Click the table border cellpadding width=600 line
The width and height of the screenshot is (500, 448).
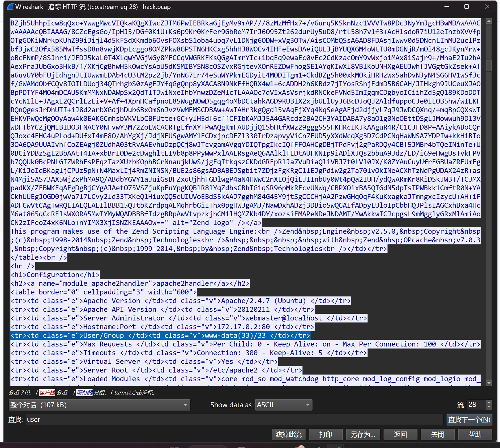pyautogui.click(x=104, y=292)
